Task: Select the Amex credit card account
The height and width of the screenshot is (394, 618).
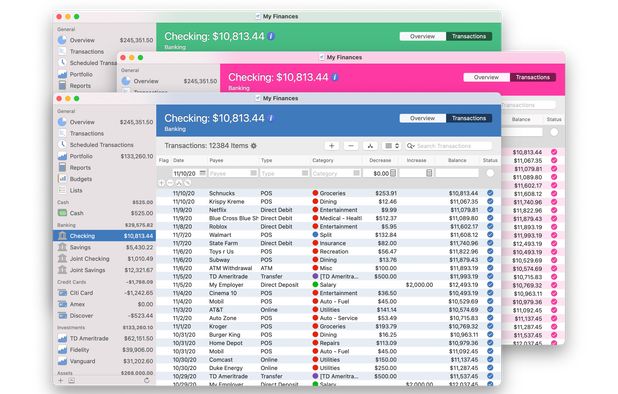Action: pyautogui.click(x=105, y=304)
